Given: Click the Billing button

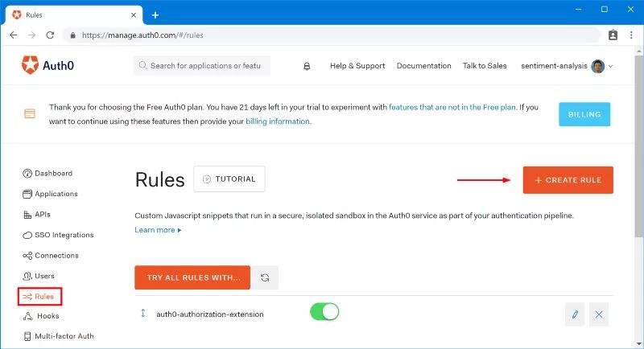Looking at the screenshot, I should point(584,114).
